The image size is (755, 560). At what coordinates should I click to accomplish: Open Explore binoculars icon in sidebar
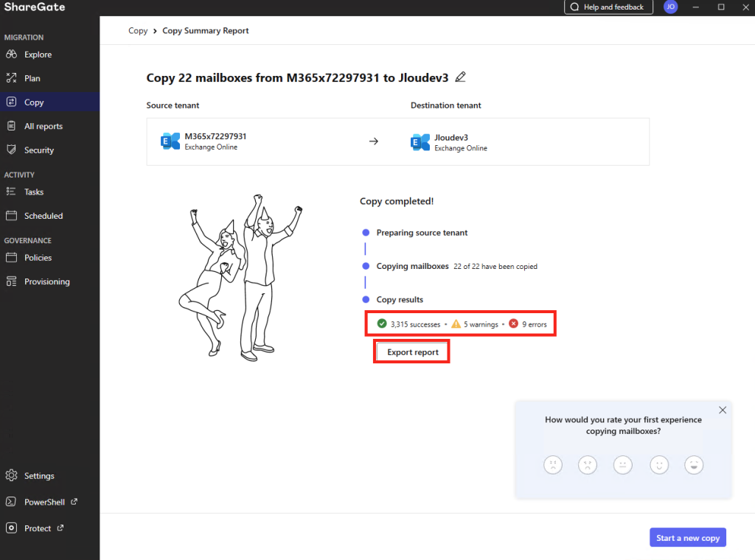pyautogui.click(x=12, y=55)
